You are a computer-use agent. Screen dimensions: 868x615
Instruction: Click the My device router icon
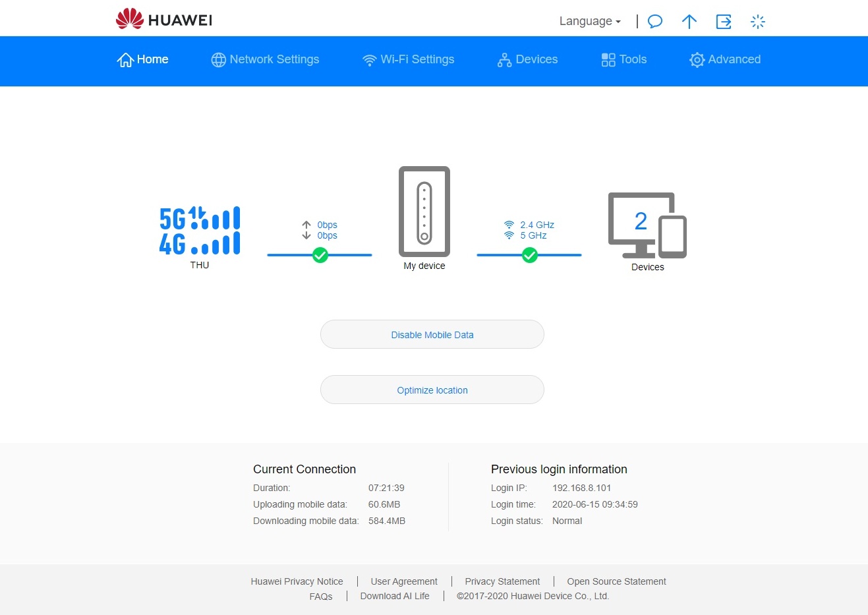pos(424,212)
